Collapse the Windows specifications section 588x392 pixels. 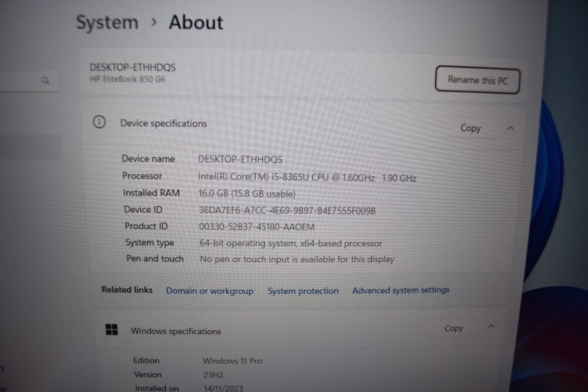pyautogui.click(x=491, y=326)
